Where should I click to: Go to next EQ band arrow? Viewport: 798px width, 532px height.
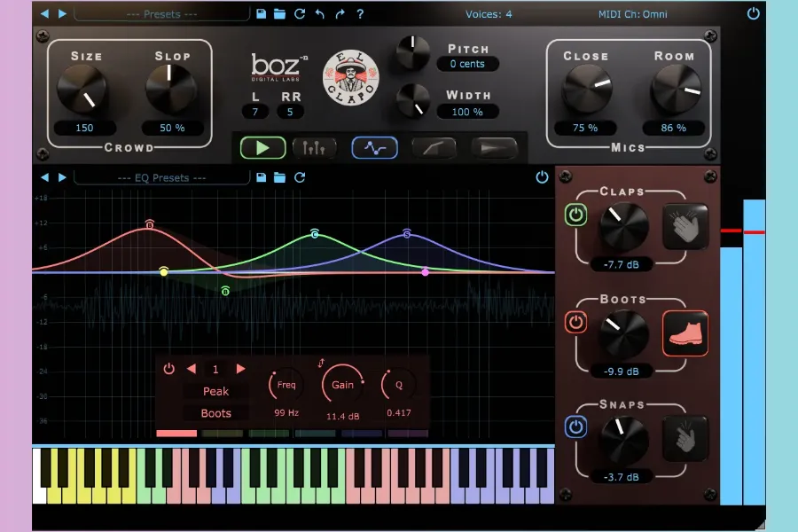(240, 369)
